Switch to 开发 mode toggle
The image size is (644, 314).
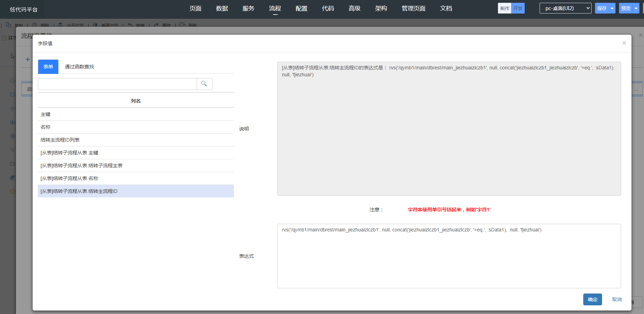pos(518,8)
